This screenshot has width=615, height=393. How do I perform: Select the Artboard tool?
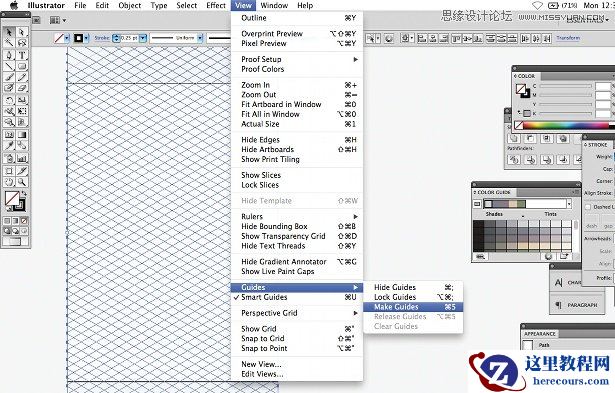(9, 171)
